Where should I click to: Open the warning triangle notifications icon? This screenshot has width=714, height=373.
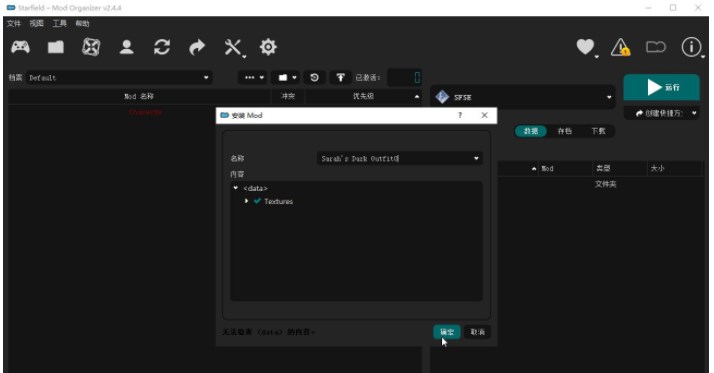tap(620, 47)
